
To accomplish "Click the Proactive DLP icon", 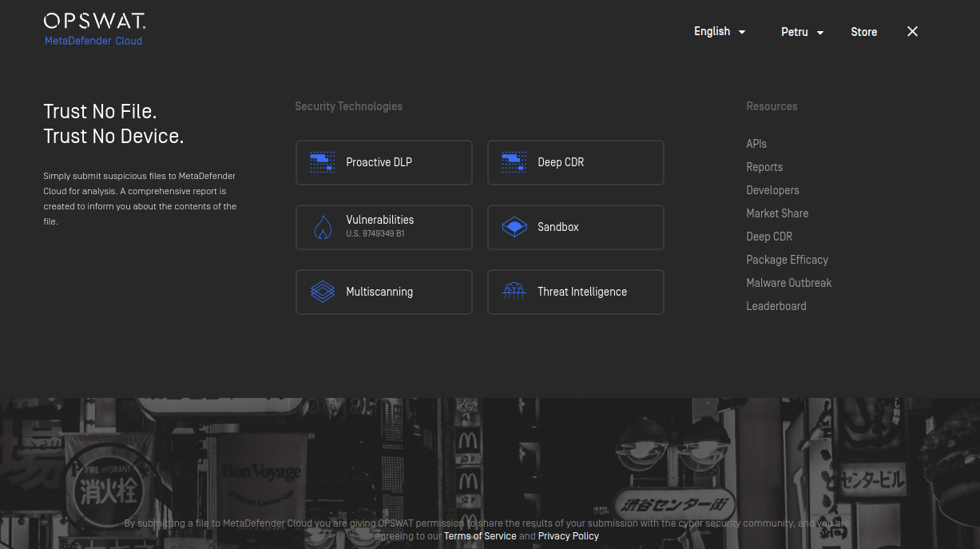I will (x=322, y=162).
